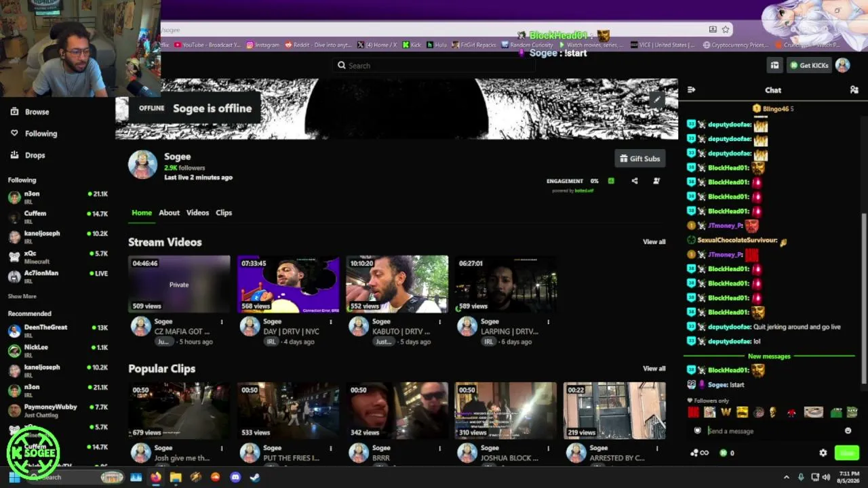Open File Explorer from the taskbar
This screenshot has width=868, height=488.
pyautogui.click(x=176, y=477)
